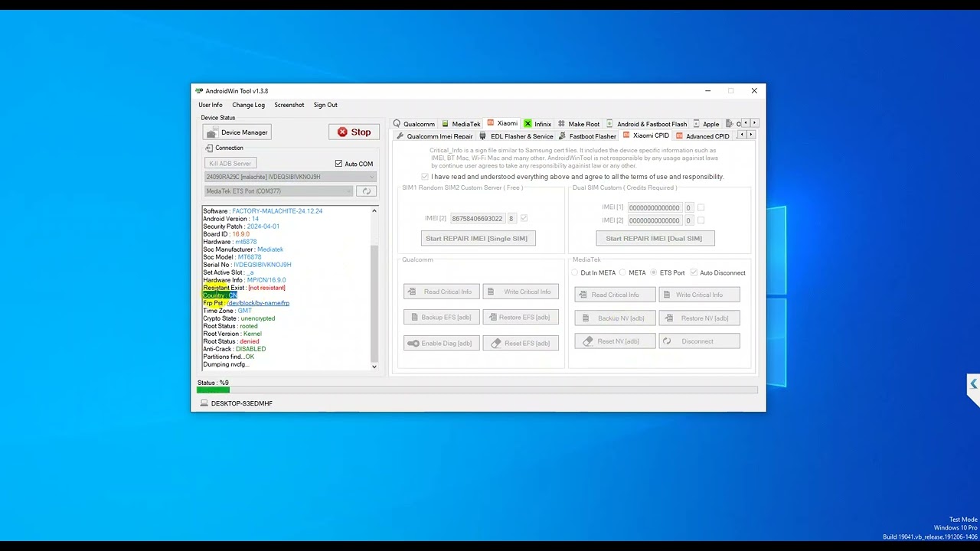This screenshot has width=980, height=551.
Task: Open the Make Root tab
Action: pyautogui.click(x=579, y=124)
